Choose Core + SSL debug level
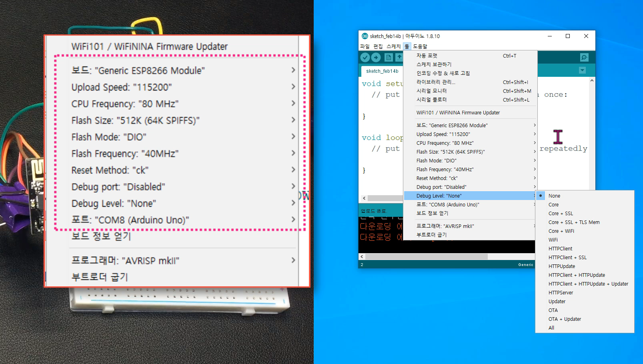 coord(585,213)
